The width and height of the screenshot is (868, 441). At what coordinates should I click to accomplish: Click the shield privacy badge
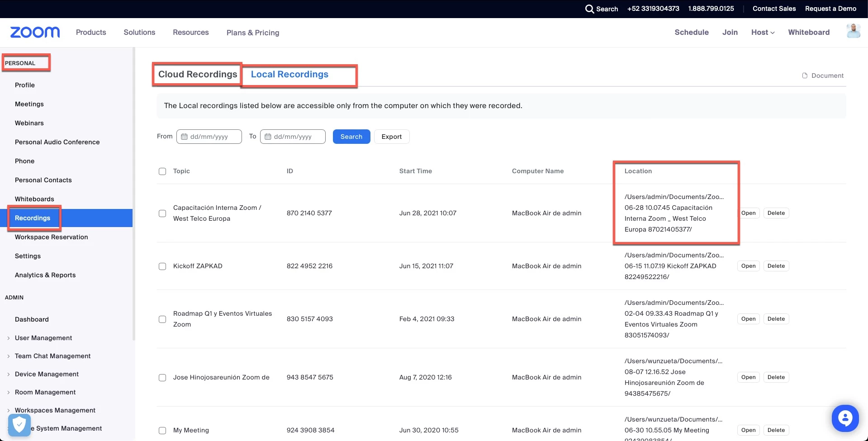click(19, 425)
